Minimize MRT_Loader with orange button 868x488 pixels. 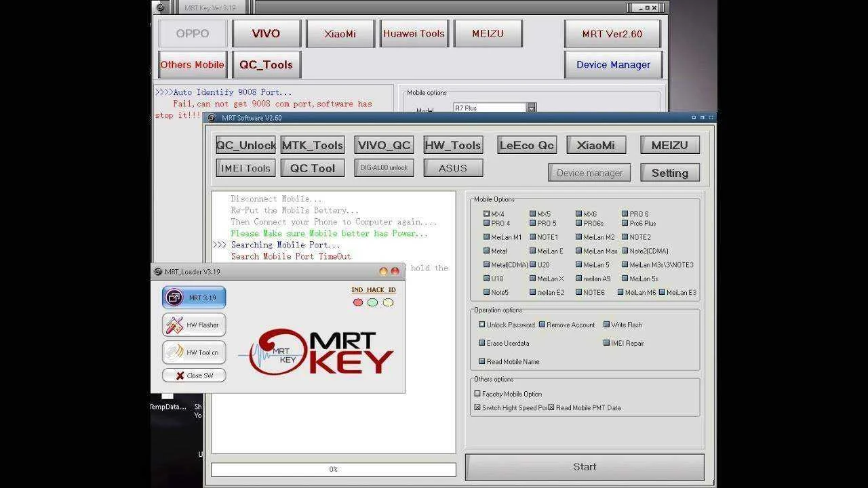(383, 271)
